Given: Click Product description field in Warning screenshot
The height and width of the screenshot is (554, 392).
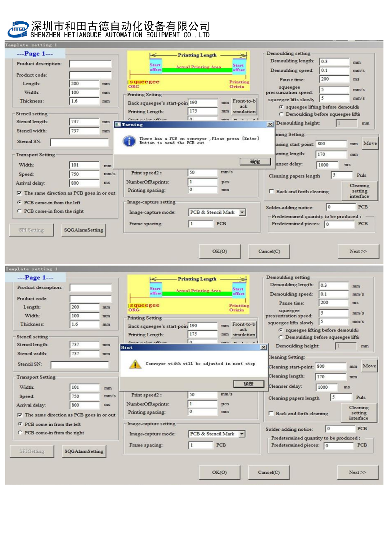Looking at the screenshot, I should coord(90,64).
